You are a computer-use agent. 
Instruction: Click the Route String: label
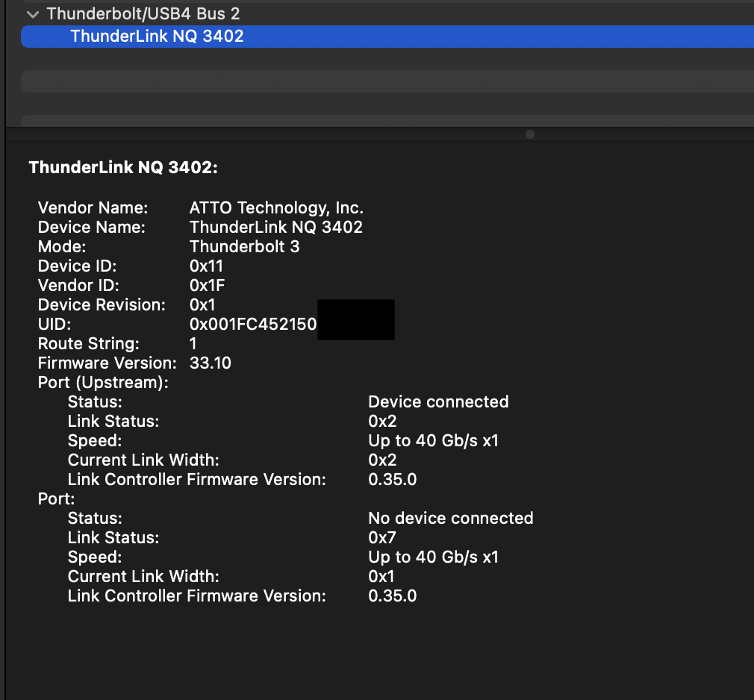[x=89, y=344]
